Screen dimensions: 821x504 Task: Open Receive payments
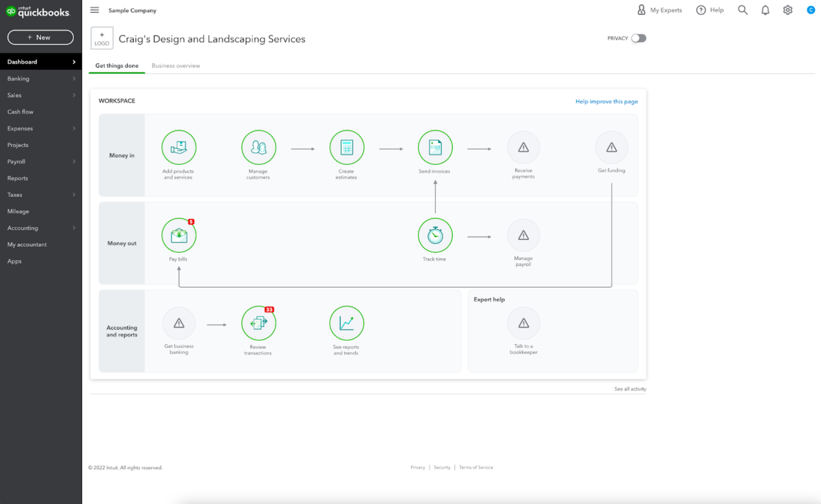[x=523, y=147]
